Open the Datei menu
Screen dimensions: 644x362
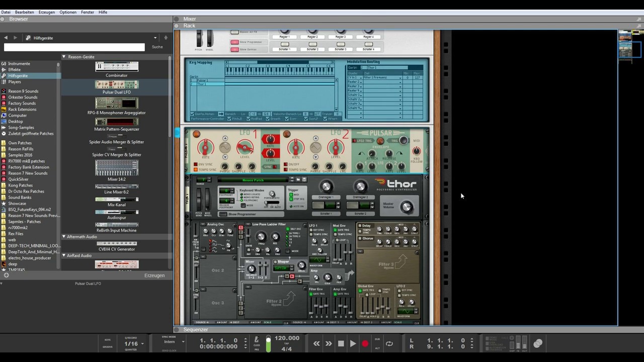click(x=6, y=12)
